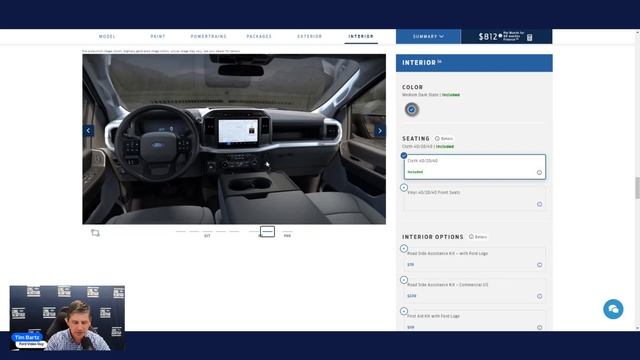Screen dimensions: 640x360
Task: Click the scrollbar up arrow
Action: click(x=637, y=32)
